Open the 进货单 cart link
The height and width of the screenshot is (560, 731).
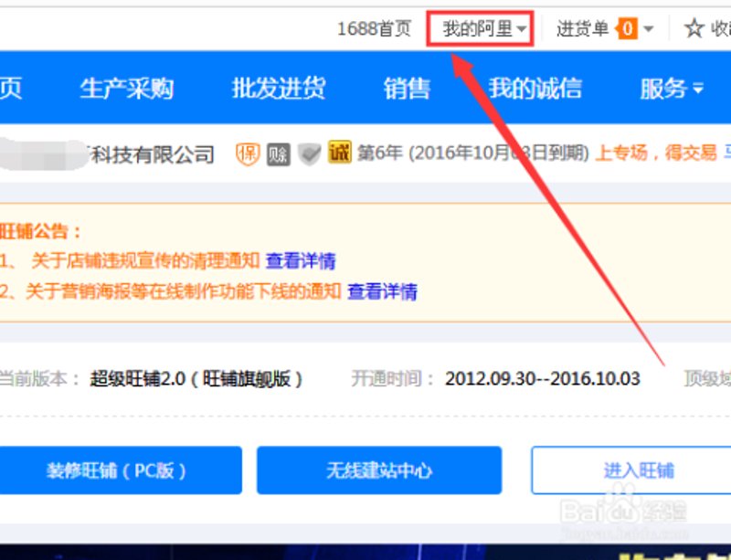[x=582, y=29]
